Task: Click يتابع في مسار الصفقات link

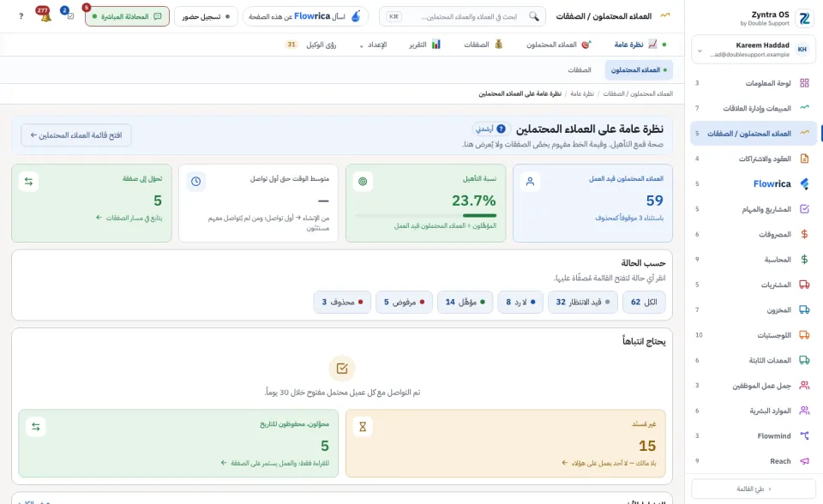Action: [129, 218]
